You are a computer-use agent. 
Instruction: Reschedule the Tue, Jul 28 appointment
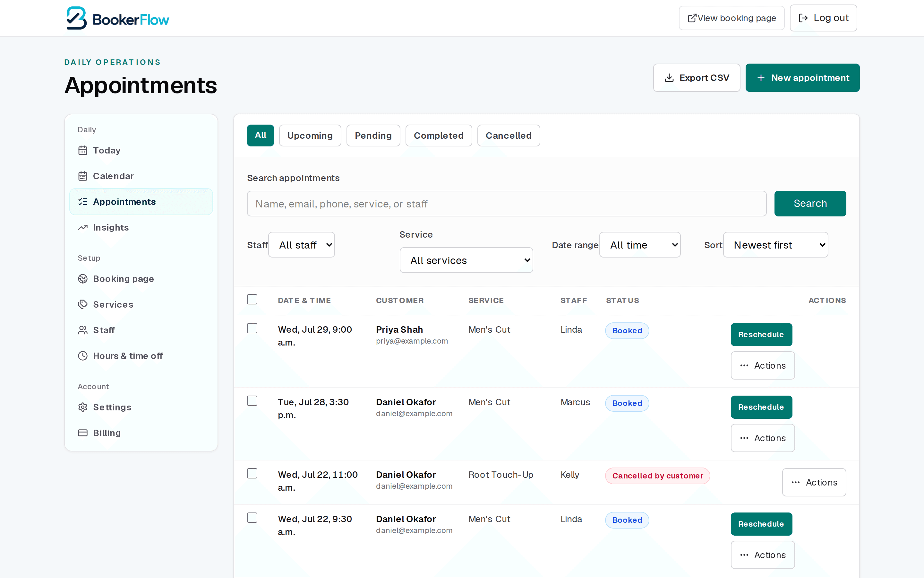click(x=761, y=407)
